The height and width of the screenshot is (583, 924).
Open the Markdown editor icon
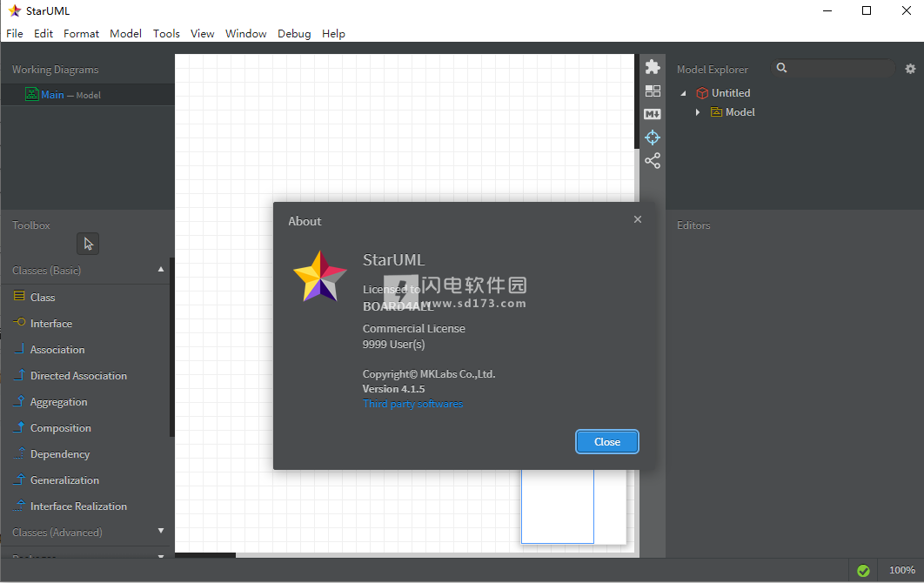[x=653, y=114]
